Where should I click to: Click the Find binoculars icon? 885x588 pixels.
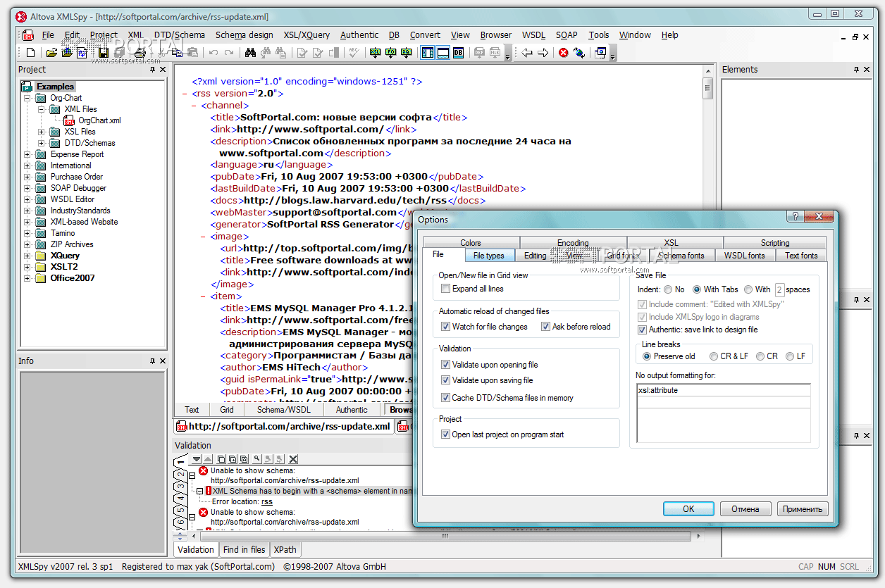tap(249, 52)
